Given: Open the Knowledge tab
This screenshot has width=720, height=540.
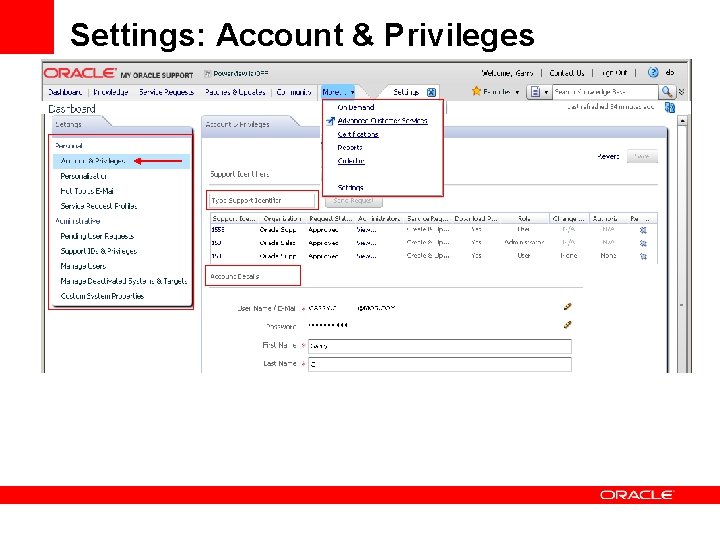Looking at the screenshot, I should 111,92.
